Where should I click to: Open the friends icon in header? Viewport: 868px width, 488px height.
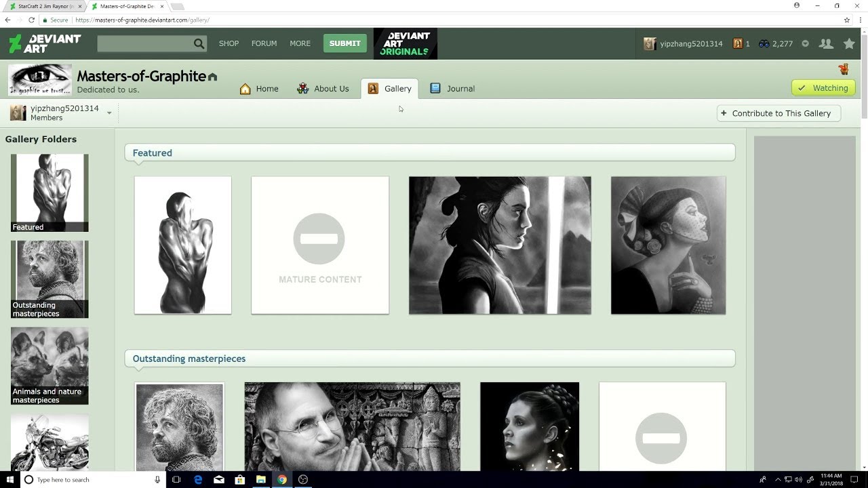826,43
